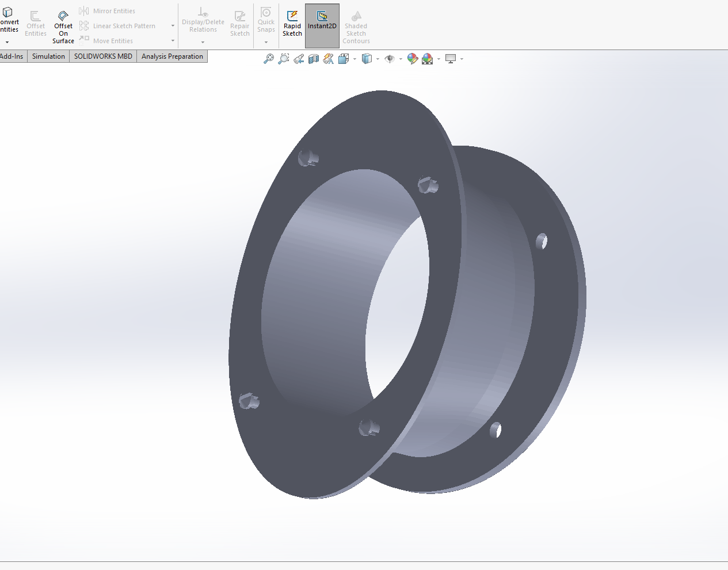Click the Quick Snaps tool
The width and height of the screenshot is (728, 570).
266,20
